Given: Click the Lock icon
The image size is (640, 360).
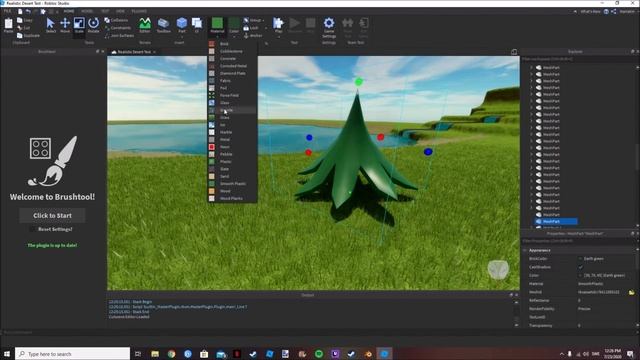Looking at the screenshot, I should point(246,28).
